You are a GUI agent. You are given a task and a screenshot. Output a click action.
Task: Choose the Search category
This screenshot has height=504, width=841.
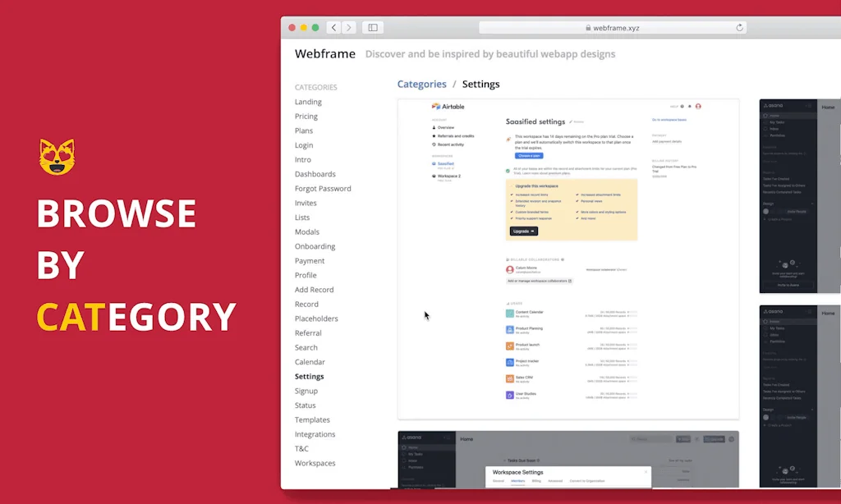pyautogui.click(x=306, y=348)
